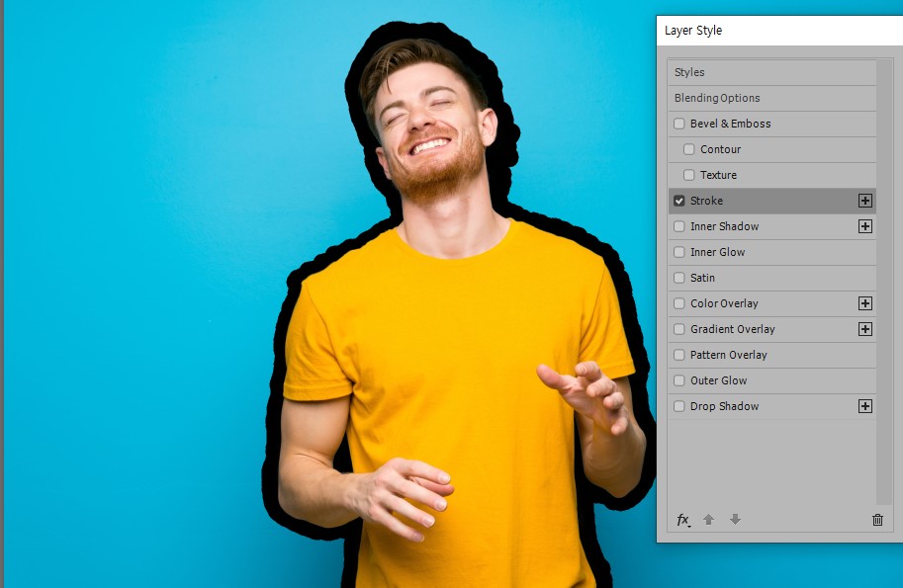The image size is (903, 588).
Task: Select the Stroke effect label
Action: coord(706,201)
